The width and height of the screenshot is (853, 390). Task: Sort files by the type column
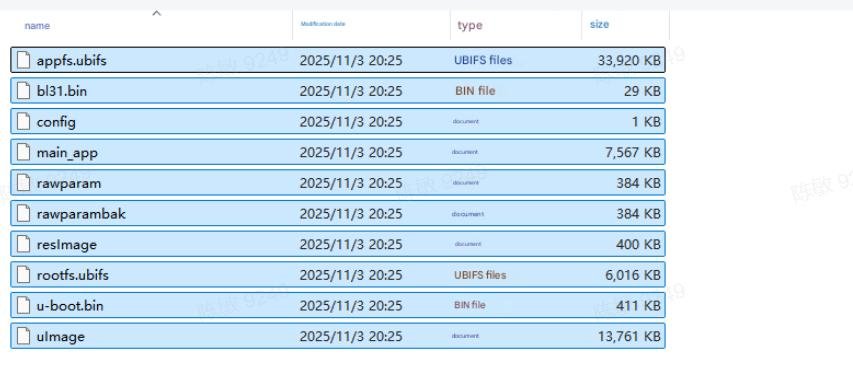(469, 26)
